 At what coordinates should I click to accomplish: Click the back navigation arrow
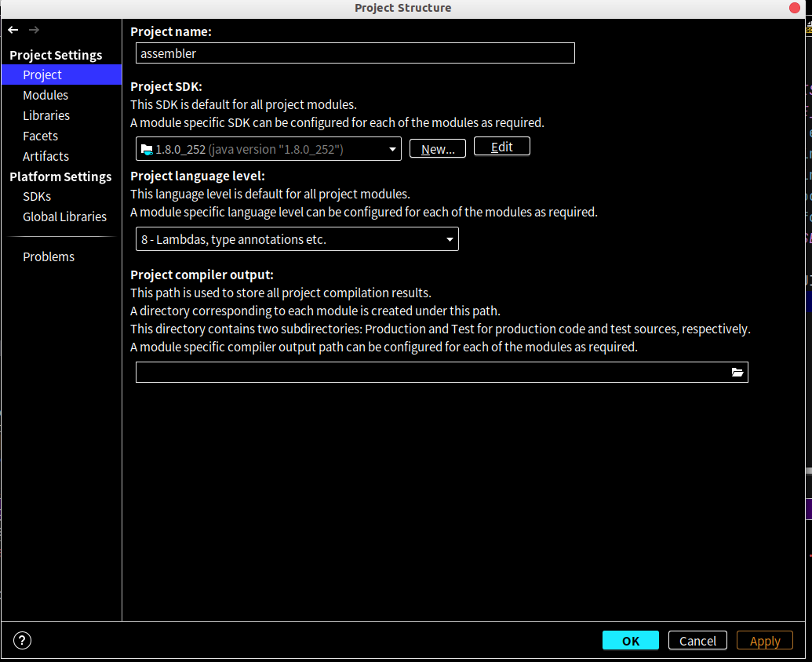click(13, 30)
